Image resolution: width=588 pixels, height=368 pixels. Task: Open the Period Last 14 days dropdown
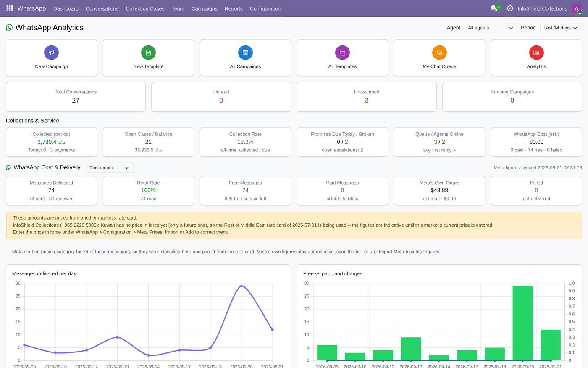pyautogui.click(x=561, y=28)
